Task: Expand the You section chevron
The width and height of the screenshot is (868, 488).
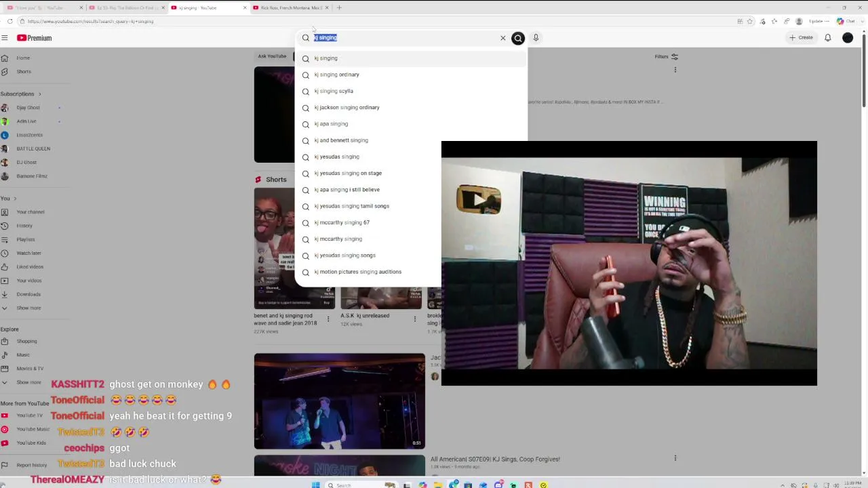Action: point(16,199)
